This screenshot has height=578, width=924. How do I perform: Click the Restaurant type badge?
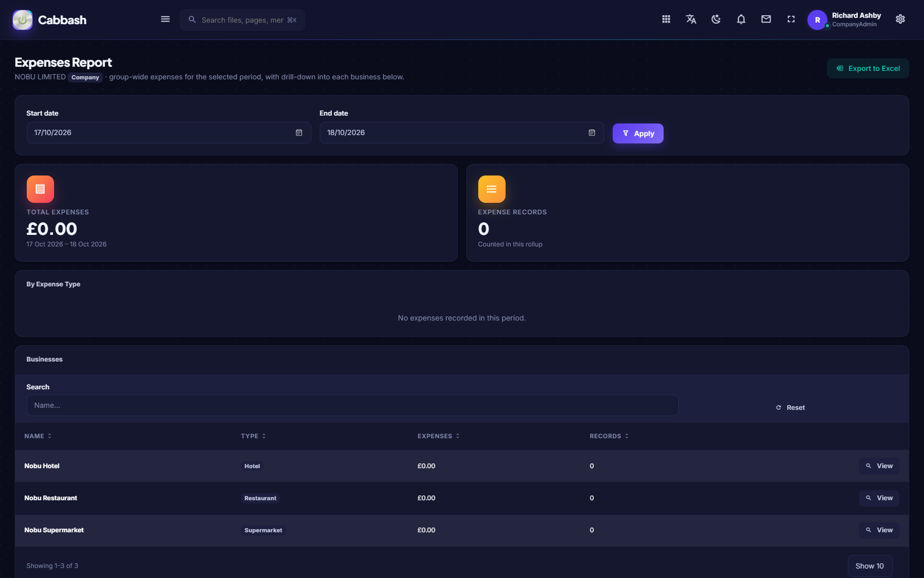click(260, 499)
